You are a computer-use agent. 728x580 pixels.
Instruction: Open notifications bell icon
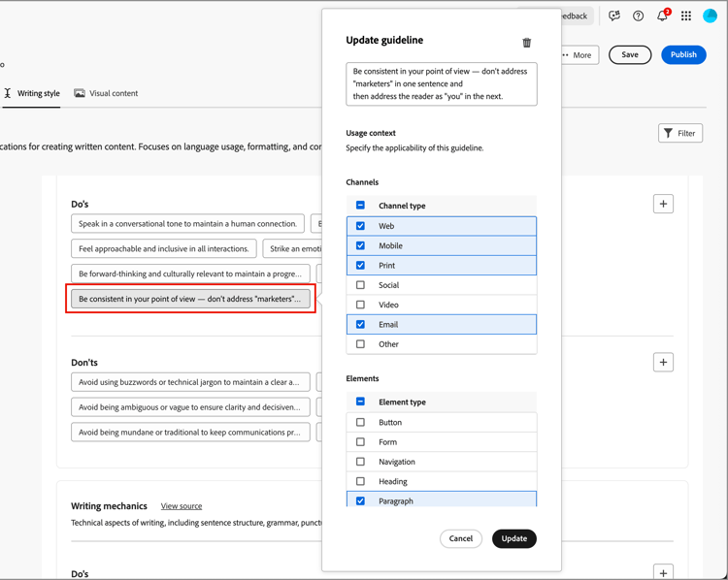point(662,16)
